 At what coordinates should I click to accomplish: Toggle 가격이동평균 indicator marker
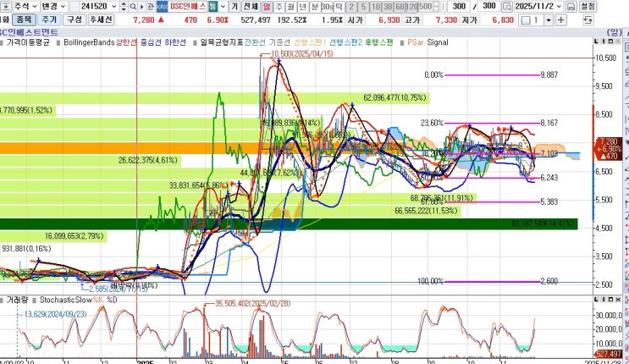pos(2,42)
